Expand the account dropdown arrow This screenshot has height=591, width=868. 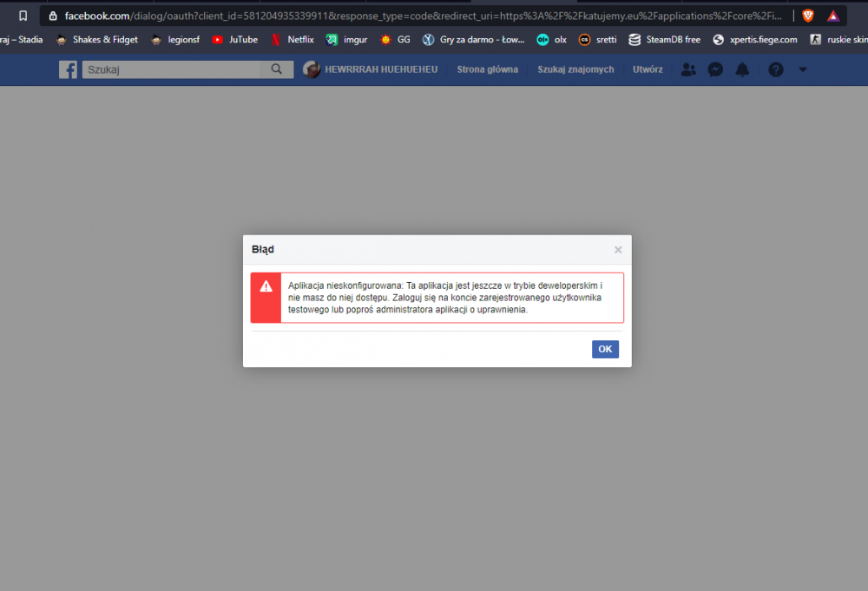coord(803,69)
